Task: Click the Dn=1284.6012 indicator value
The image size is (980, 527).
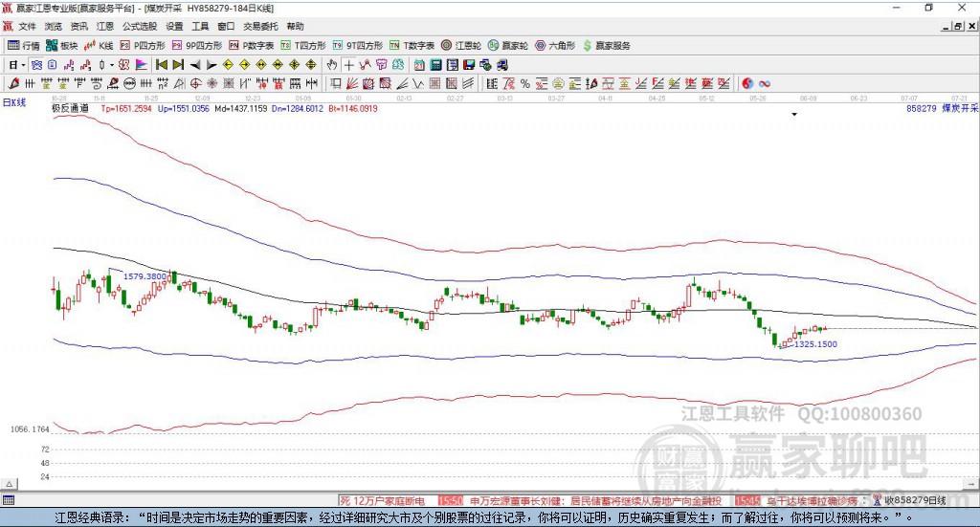Action: point(298,109)
